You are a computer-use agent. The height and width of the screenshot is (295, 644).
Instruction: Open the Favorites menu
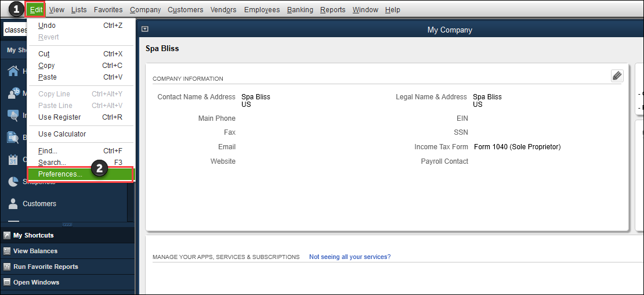pos(108,9)
